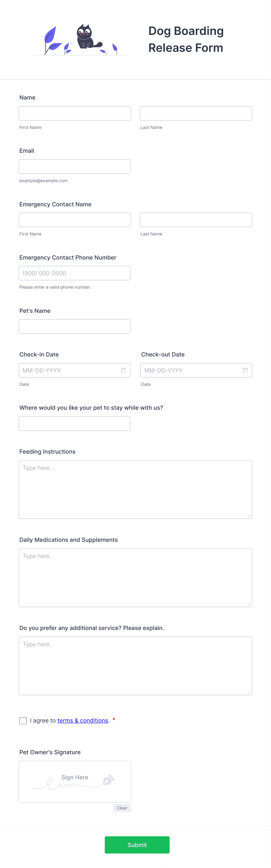Check the I agree to terms checkbox
Viewport: 271px width, 868px height.
pos(23,720)
